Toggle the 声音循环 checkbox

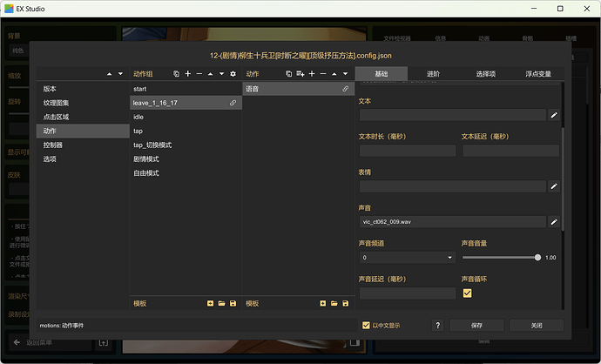coord(467,293)
